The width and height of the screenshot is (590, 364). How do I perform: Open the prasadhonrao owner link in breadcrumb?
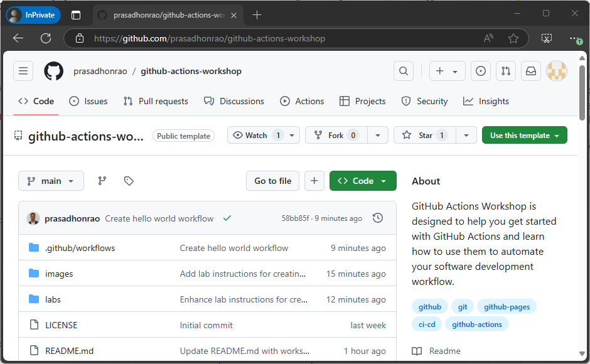coord(100,71)
